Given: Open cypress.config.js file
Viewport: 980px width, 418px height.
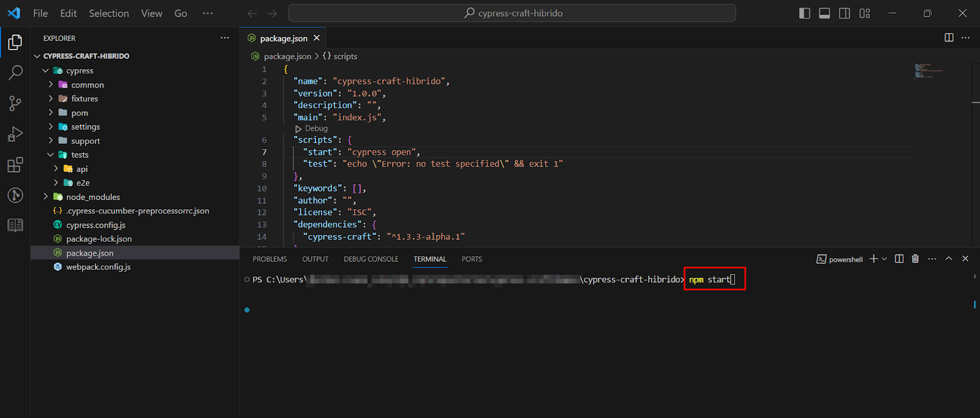Looking at the screenshot, I should coord(135,225).
